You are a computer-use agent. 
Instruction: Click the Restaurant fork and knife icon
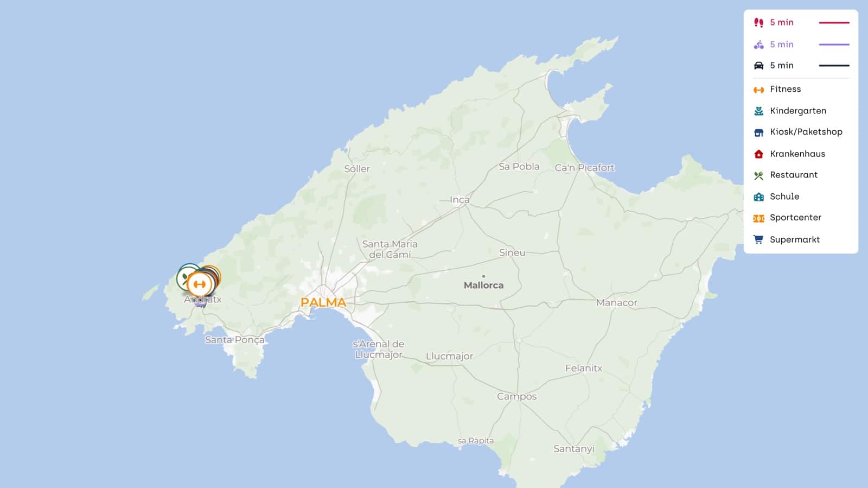click(758, 175)
